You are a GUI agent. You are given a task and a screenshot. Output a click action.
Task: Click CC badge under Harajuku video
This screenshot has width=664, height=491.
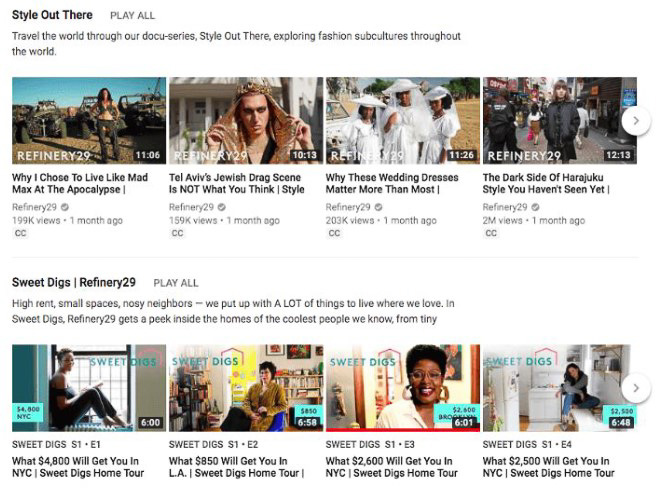point(491,233)
